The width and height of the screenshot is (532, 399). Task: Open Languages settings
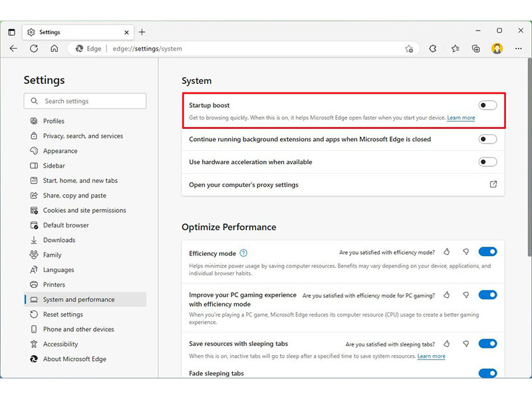click(x=85, y=270)
